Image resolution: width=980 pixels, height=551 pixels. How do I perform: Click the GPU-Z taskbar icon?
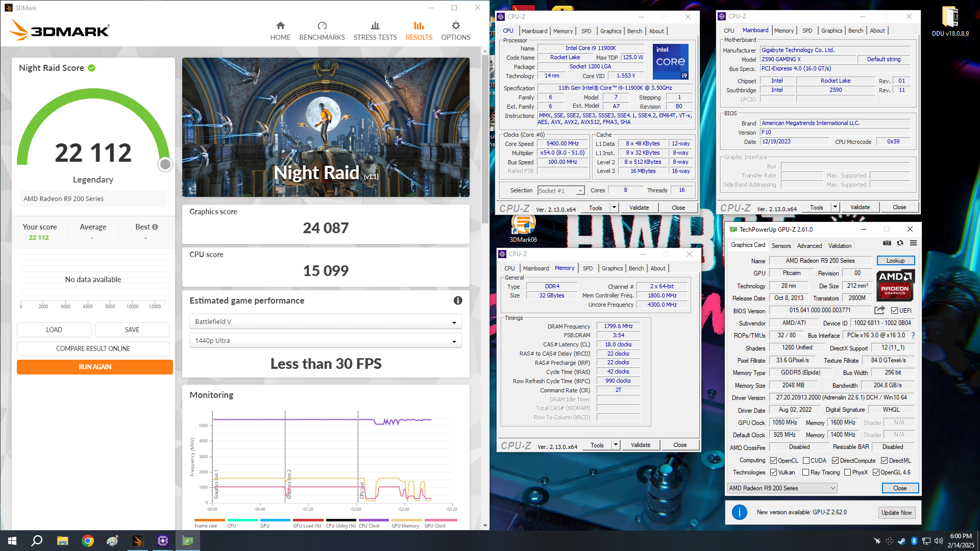pos(188,541)
